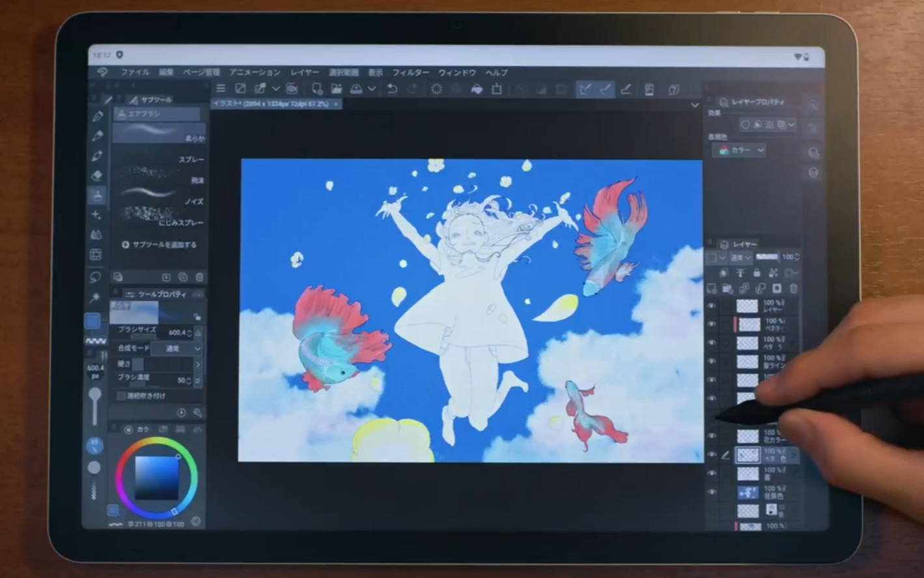Open sub tool detail wrench icon
The image size is (924, 578).
[198, 412]
